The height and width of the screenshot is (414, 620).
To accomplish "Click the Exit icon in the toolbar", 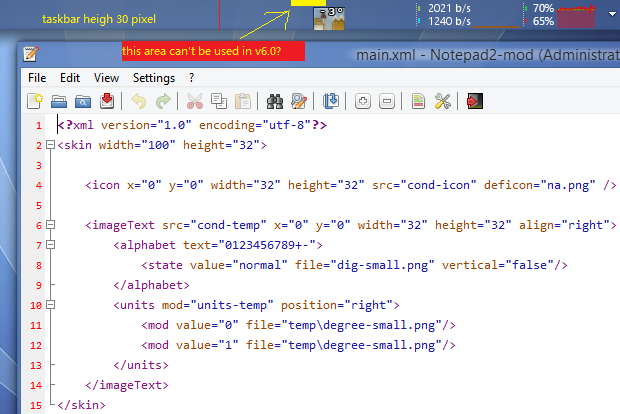I will (475, 101).
